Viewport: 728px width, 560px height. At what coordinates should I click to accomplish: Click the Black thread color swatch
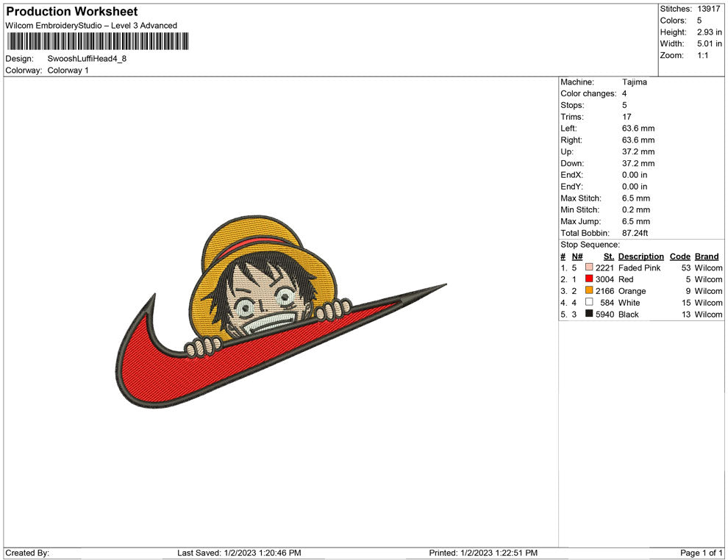(589, 314)
